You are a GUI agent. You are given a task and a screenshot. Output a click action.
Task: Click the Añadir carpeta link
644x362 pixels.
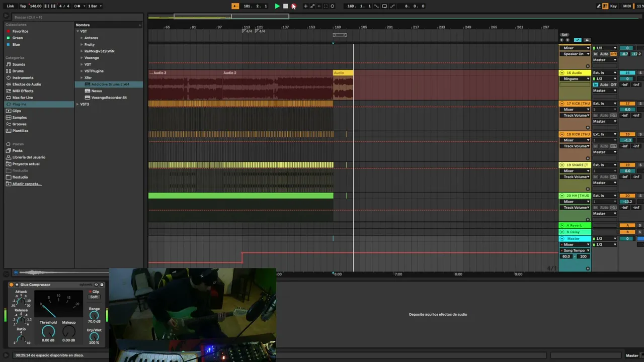point(27,184)
